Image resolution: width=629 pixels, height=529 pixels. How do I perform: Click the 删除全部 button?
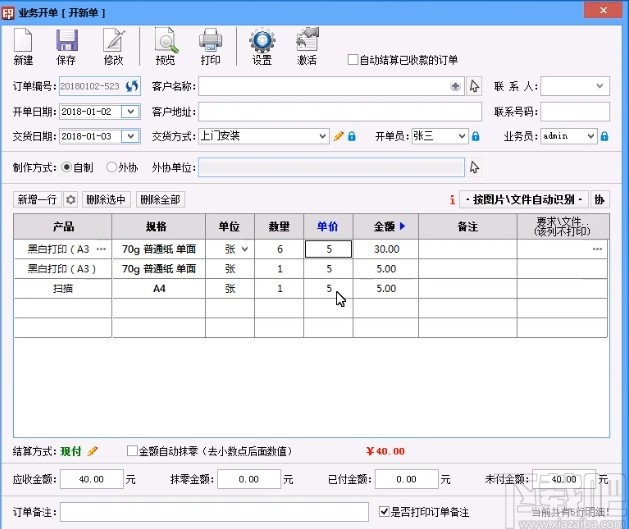(160, 199)
